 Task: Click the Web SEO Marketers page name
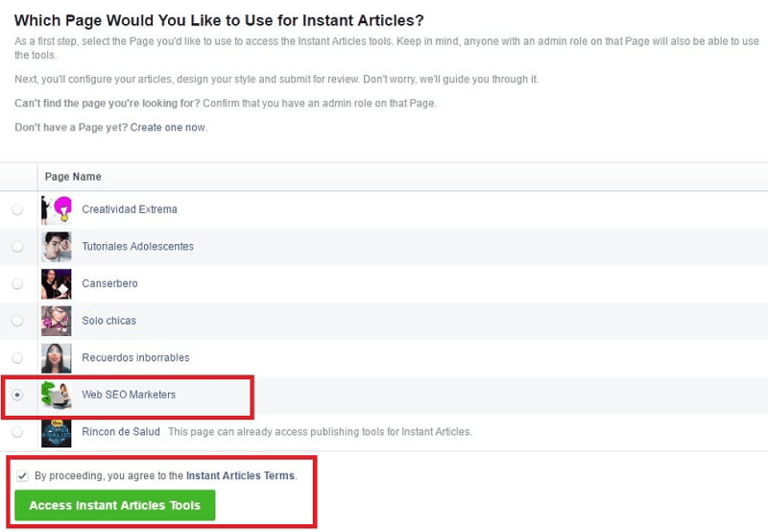[x=129, y=395]
